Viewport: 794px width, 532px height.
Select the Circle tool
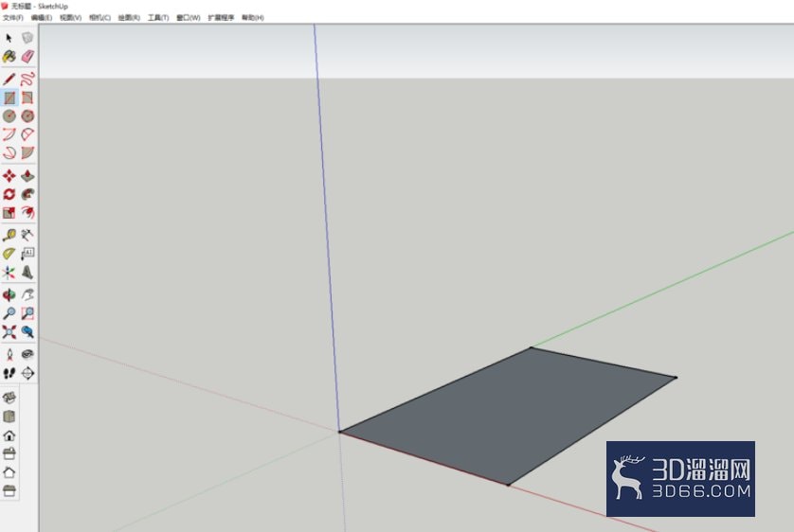pyautogui.click(x=9, y=115)
